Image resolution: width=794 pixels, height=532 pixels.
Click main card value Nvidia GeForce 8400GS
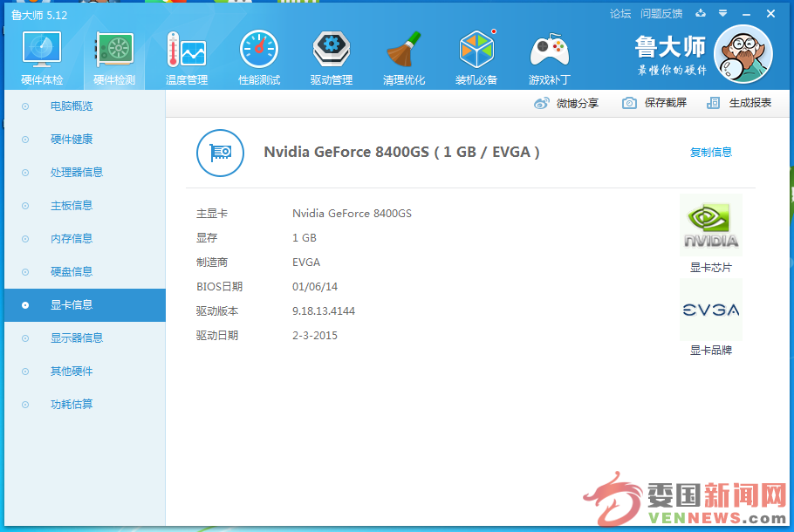pos(352,214)
